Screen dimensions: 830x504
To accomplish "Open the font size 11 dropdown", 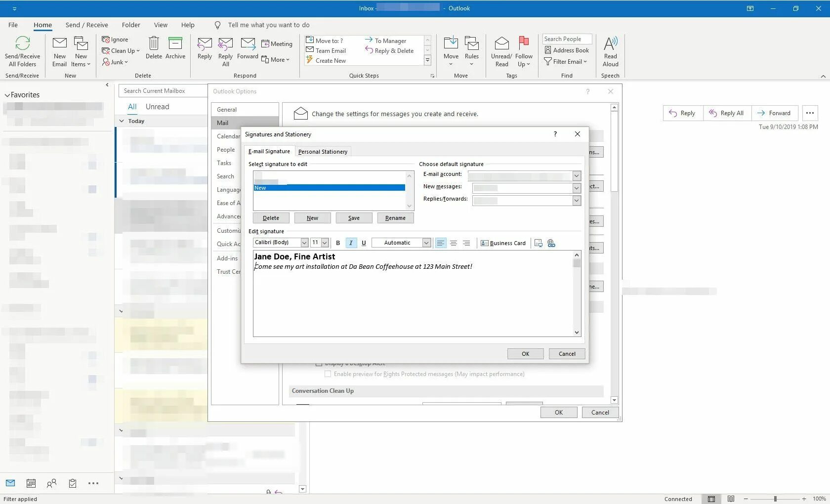I will coord(325,243).
